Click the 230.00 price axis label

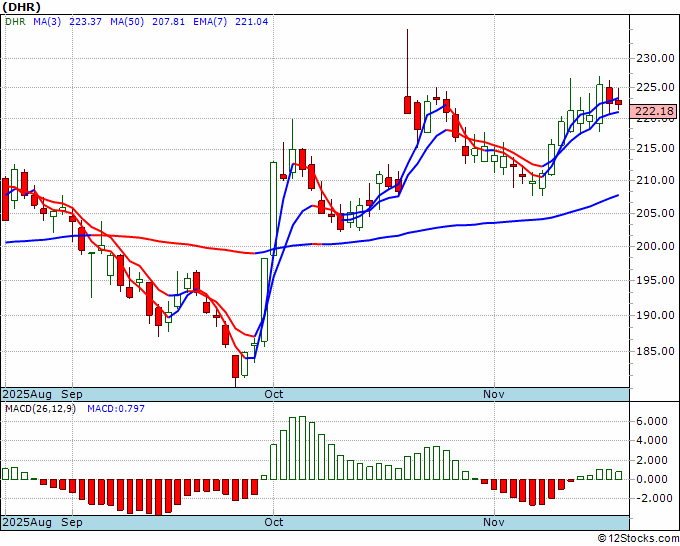pyautogui.click(x=655, y=58)
